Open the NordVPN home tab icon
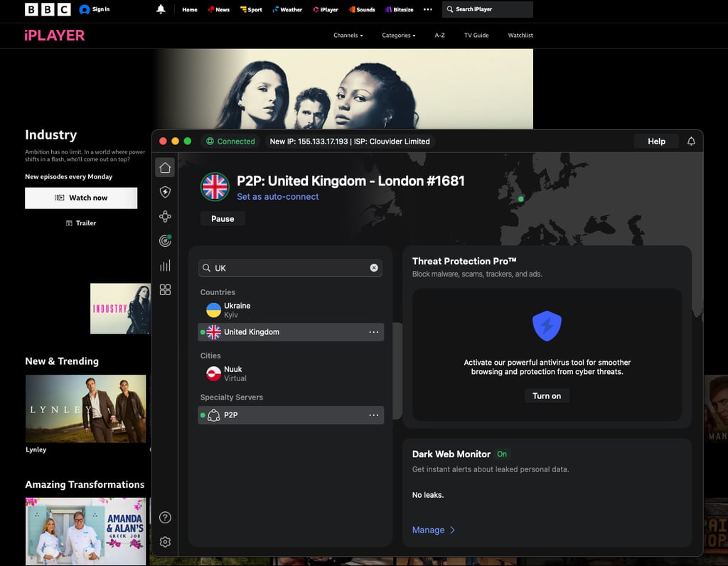Image resolution: width=728 pixels, height=566 pixels. [x=165, y=168]
